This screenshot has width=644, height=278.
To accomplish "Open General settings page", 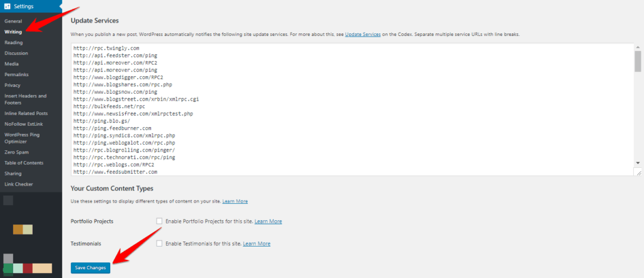I will [x=13, y=21].
